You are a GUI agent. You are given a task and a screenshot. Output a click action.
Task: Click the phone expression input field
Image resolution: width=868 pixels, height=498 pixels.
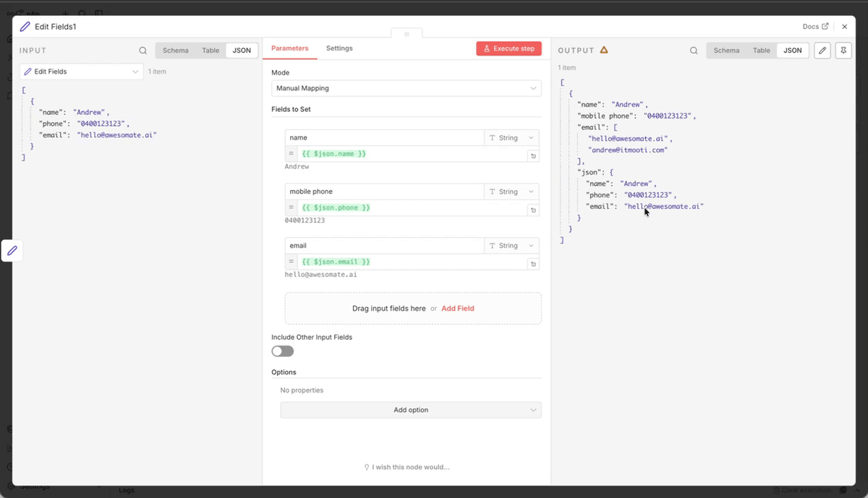(405, 207)
